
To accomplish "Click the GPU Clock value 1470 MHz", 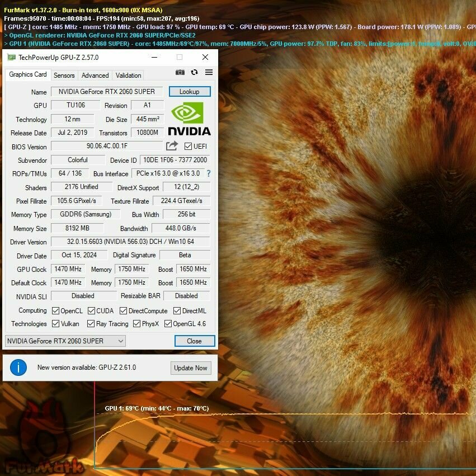I will (x=68, y=269).
